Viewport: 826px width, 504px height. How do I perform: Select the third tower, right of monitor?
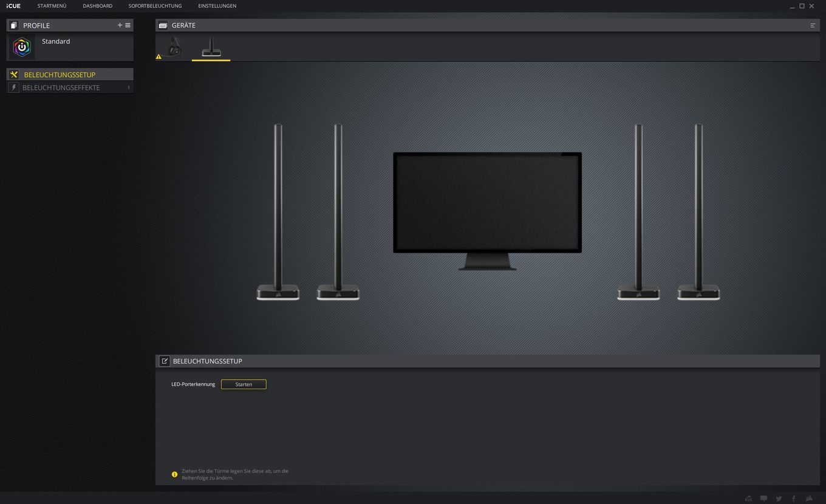click(x=638, y=212)
